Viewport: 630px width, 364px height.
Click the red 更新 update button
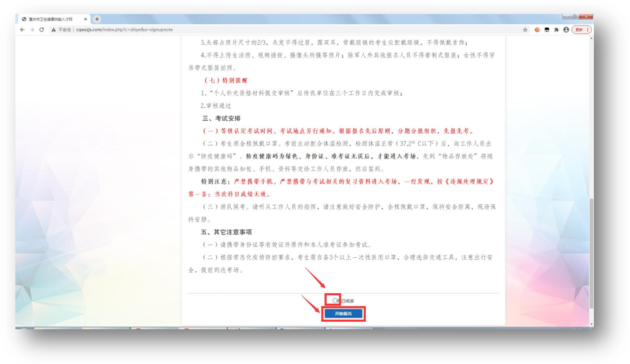(x=581, y=30)
